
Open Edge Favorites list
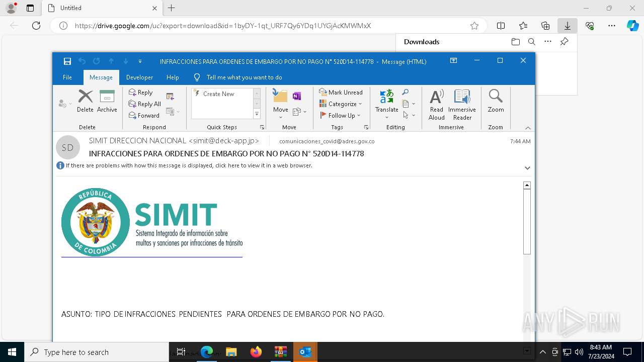523,26
